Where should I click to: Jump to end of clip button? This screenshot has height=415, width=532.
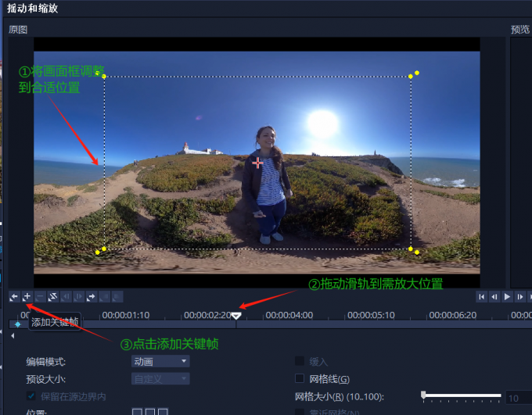[530, 297]
